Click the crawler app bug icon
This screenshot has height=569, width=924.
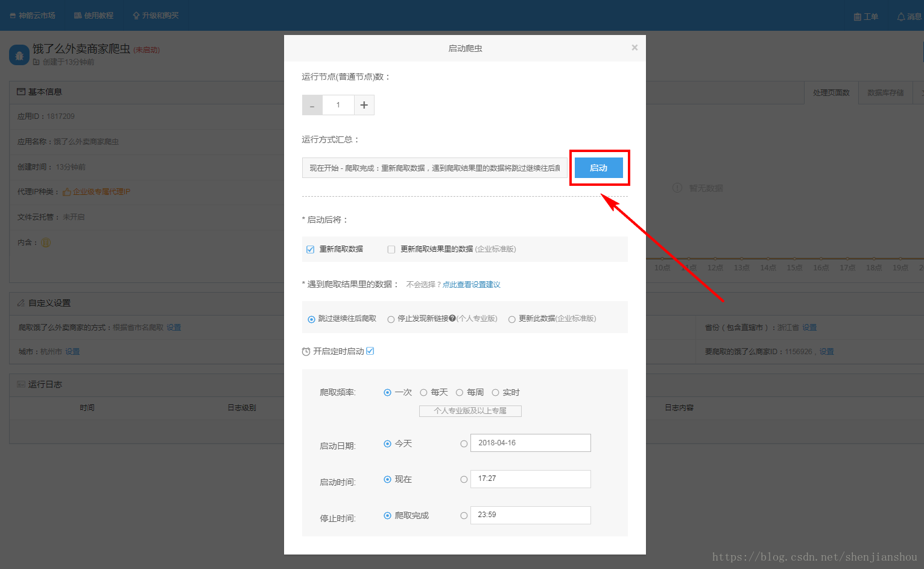[19, 55]
